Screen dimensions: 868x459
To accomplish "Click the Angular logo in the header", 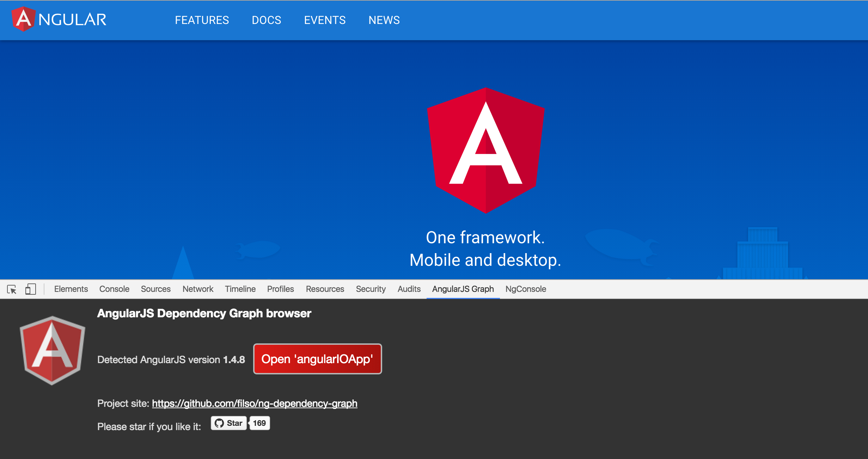I will click(59, 19).
